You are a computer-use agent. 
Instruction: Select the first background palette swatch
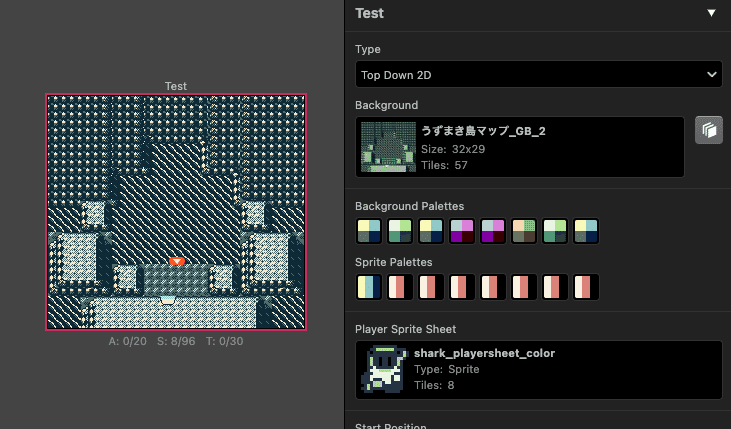369,231
